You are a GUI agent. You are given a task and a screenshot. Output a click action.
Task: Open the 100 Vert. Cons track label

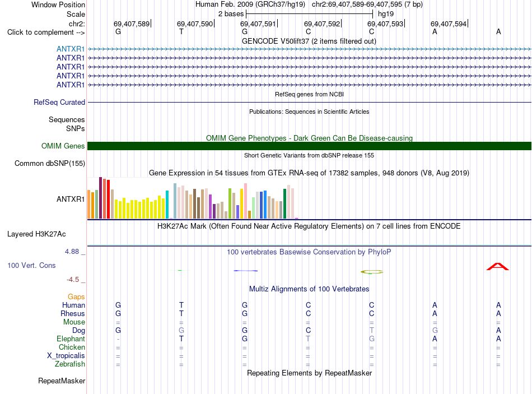[31, 265]
